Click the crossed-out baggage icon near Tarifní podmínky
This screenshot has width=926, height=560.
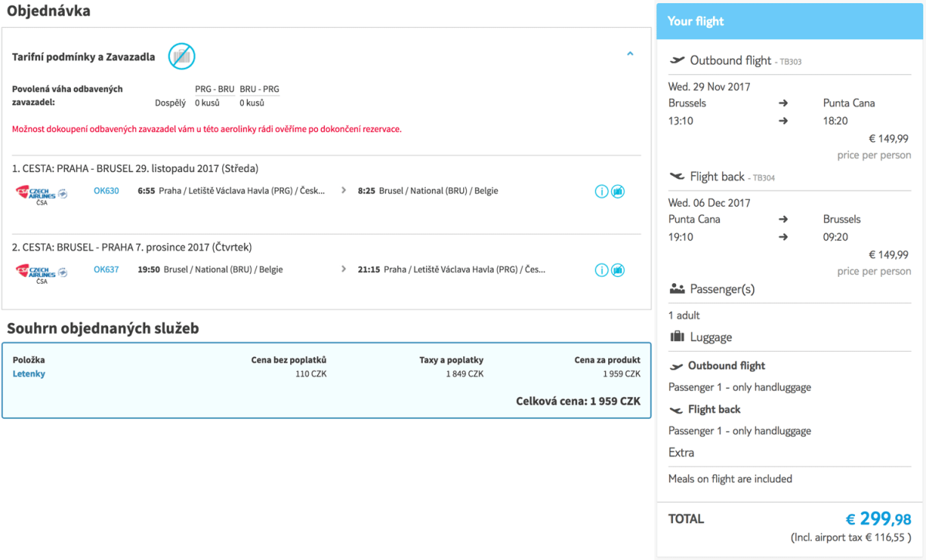pos(181,56)
